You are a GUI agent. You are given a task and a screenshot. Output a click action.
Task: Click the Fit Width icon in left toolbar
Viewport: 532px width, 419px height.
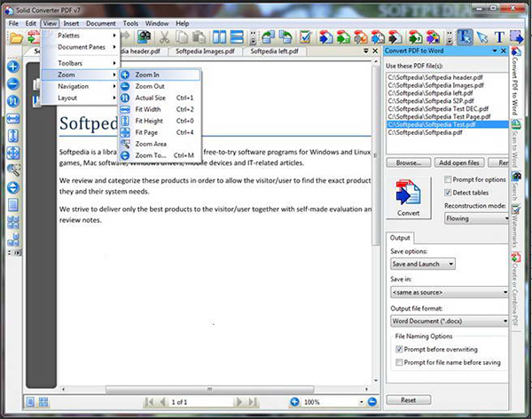13,118
